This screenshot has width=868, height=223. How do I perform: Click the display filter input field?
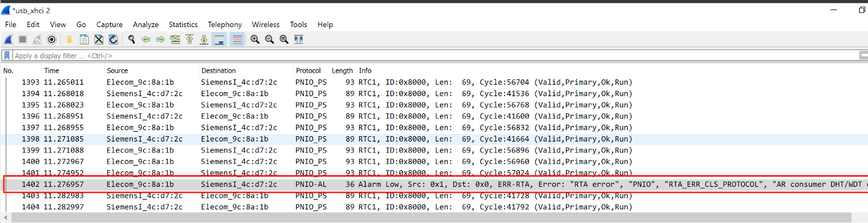(434, 55)
